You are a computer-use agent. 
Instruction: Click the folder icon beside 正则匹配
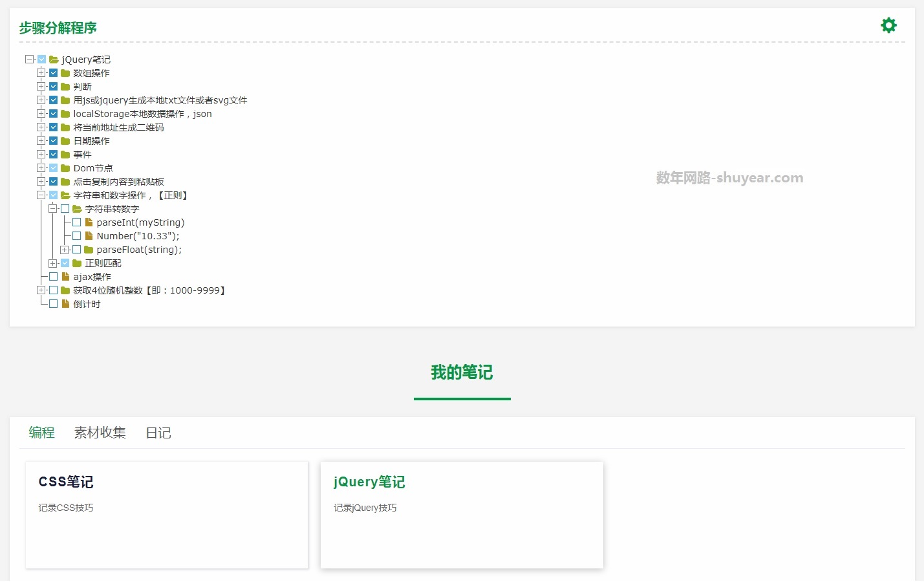(76, 263)
